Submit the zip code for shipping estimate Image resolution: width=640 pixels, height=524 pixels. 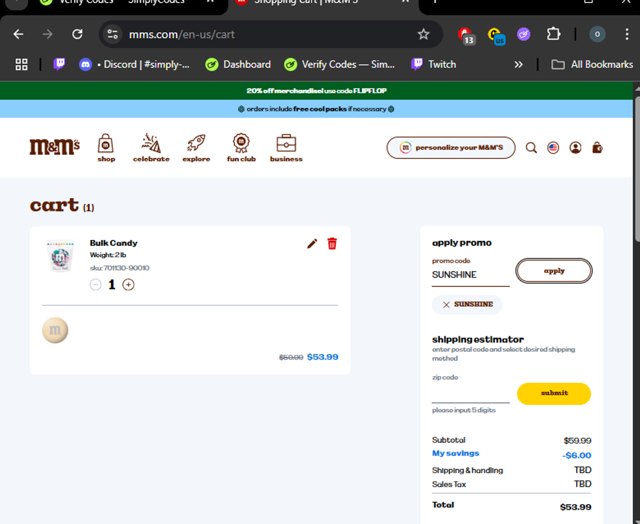(x=554, y=393)
